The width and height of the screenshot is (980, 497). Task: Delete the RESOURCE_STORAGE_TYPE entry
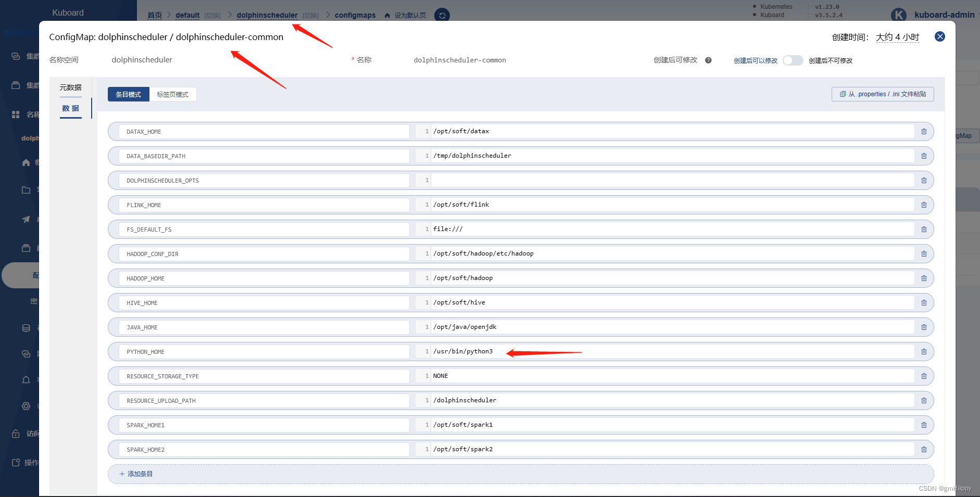tap(924, 376)
